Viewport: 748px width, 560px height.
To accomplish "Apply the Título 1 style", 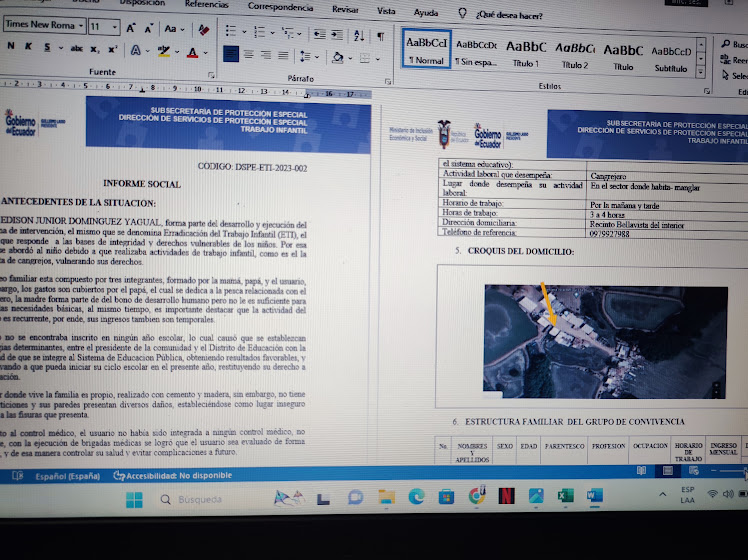I will [x=526, y=53].
